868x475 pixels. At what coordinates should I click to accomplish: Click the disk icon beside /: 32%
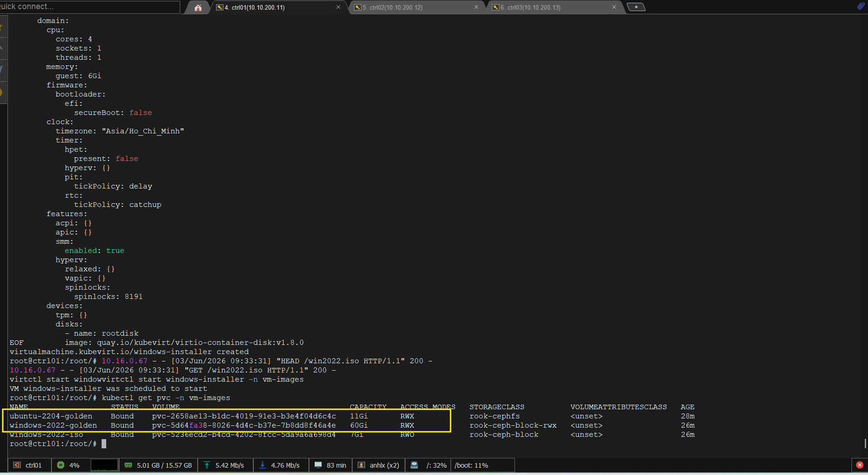414,465
